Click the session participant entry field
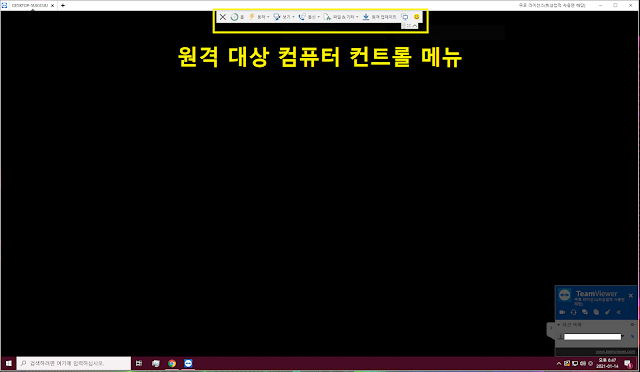The width and height of the screenshot is (640, 372). (x=592, y=336)
